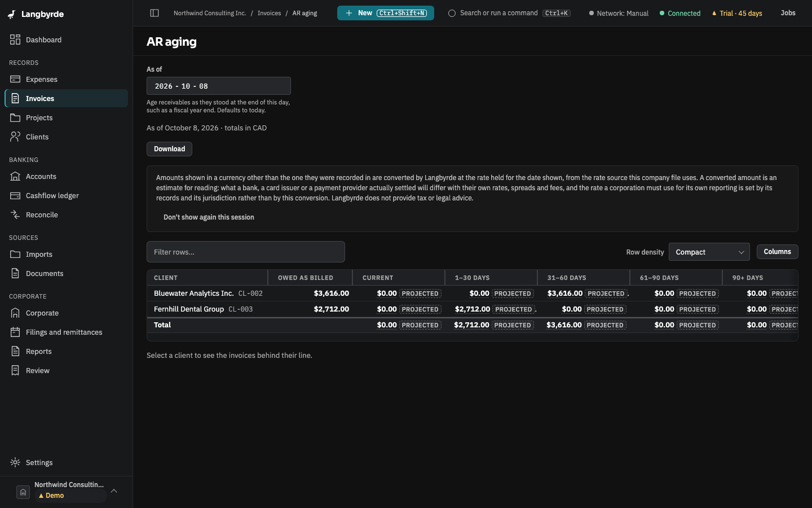Open Filings and remittances
Image resolution: width=812 pixels, height=508 pixels.
tap(67, 332)
